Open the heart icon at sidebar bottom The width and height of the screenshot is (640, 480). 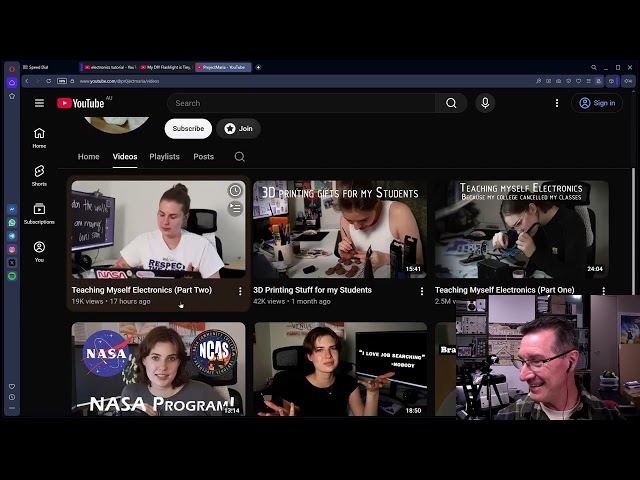pyautogui.click(x=12, y=386)
